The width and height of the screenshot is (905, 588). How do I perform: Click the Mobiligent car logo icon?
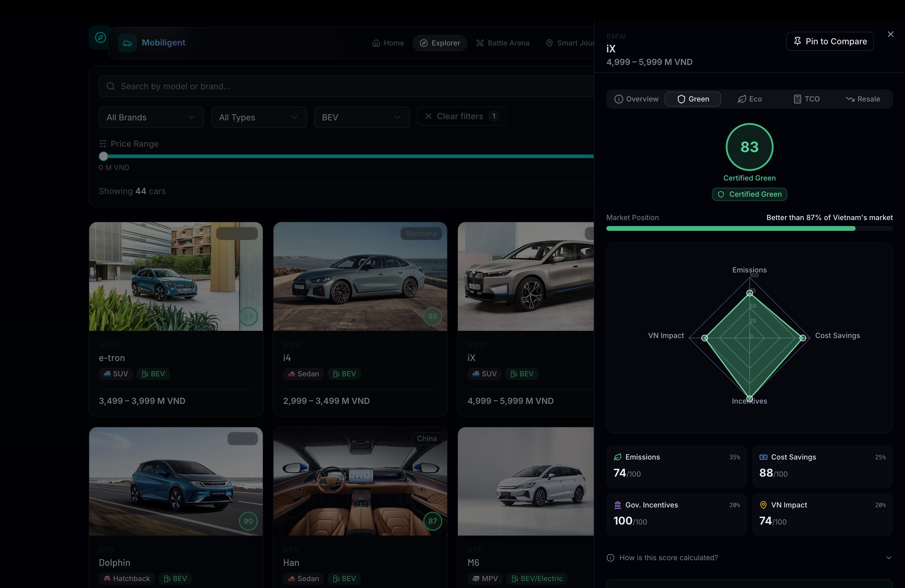127,43
